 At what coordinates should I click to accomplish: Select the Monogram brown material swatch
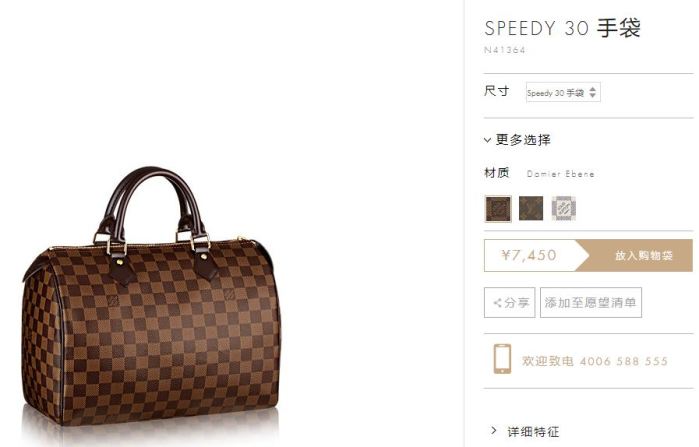(x=531, y=208)
